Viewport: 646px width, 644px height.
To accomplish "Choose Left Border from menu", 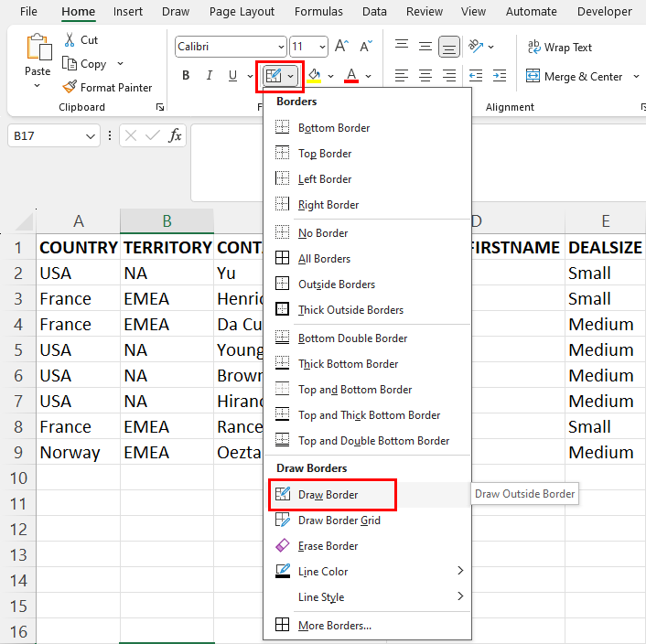I will [367, 178].
